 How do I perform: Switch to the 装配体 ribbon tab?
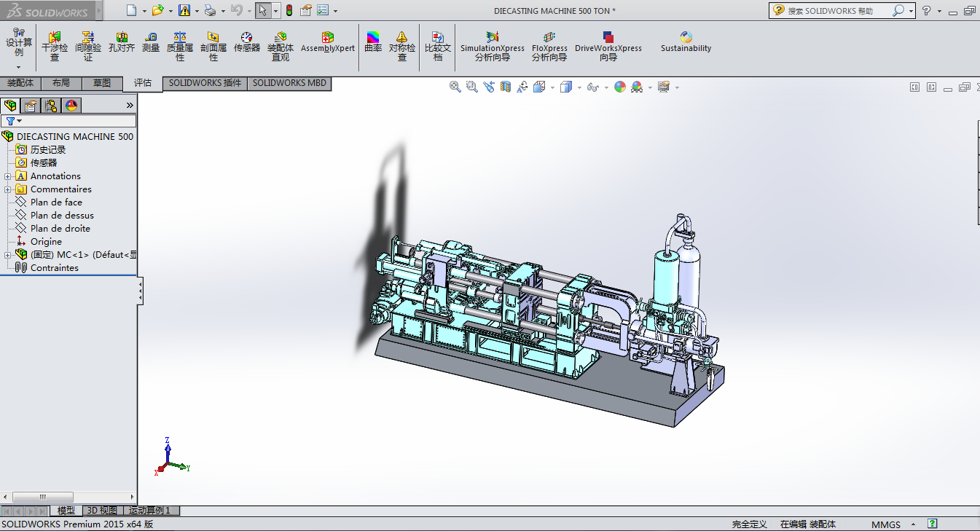(20, 83)
